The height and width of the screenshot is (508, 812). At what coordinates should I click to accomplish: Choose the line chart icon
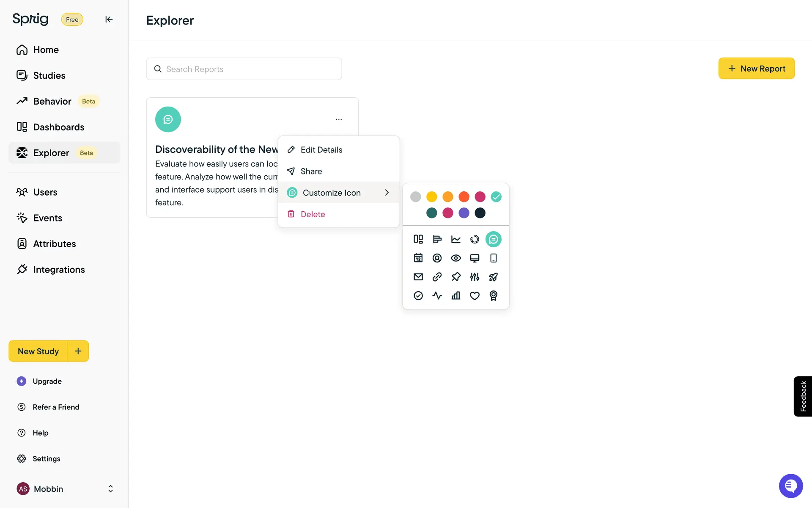click(x=456, y=239)
